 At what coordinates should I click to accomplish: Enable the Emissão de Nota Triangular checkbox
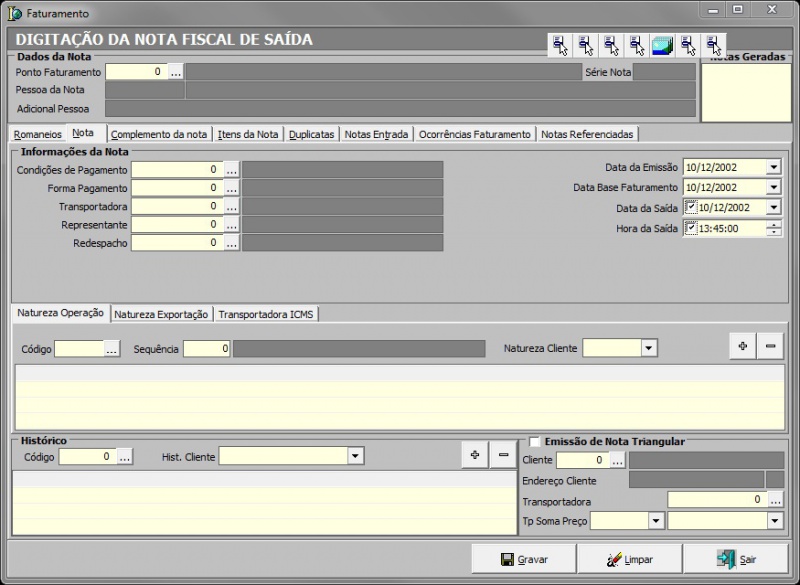click(535, 441)
